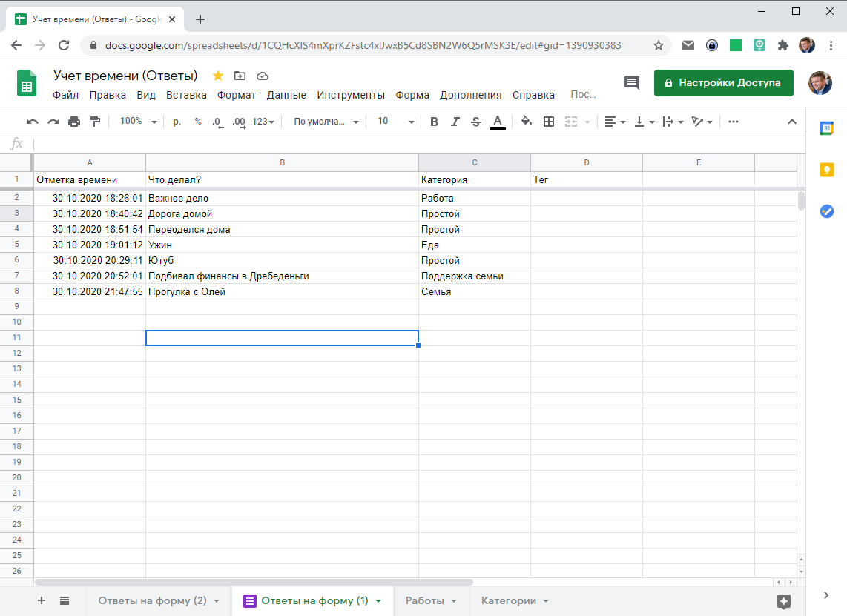This screenshot has height=616, width=847.
Task: Click cell with text Прогулка с Олей
Action: [282, 292]
